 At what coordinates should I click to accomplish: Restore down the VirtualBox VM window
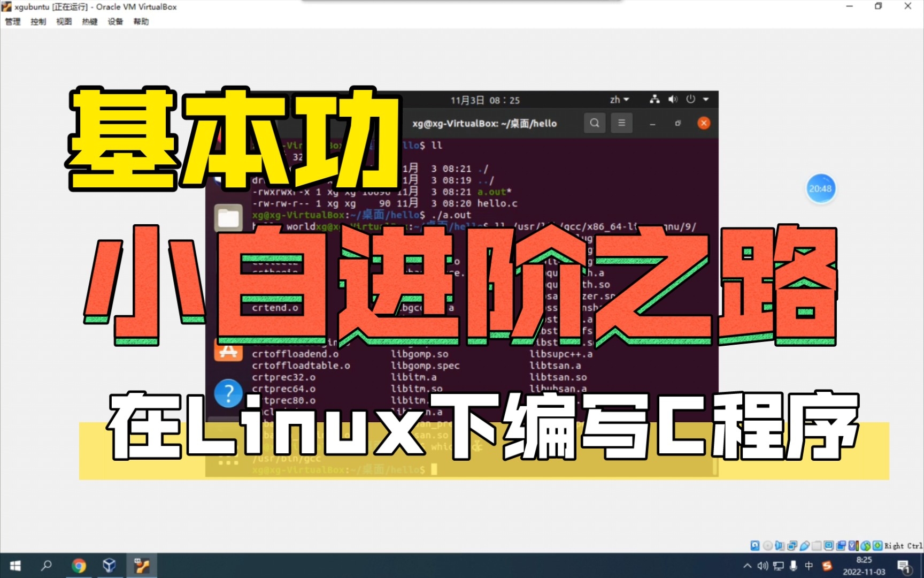[878, 6]
